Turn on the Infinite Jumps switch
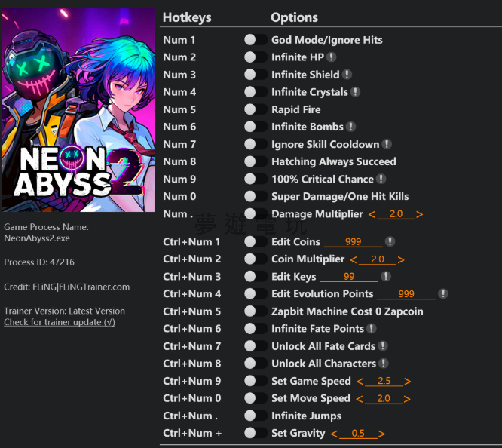The height and width of the screenshot is (448, 502). pyautogui.click(x=256, y=416)
